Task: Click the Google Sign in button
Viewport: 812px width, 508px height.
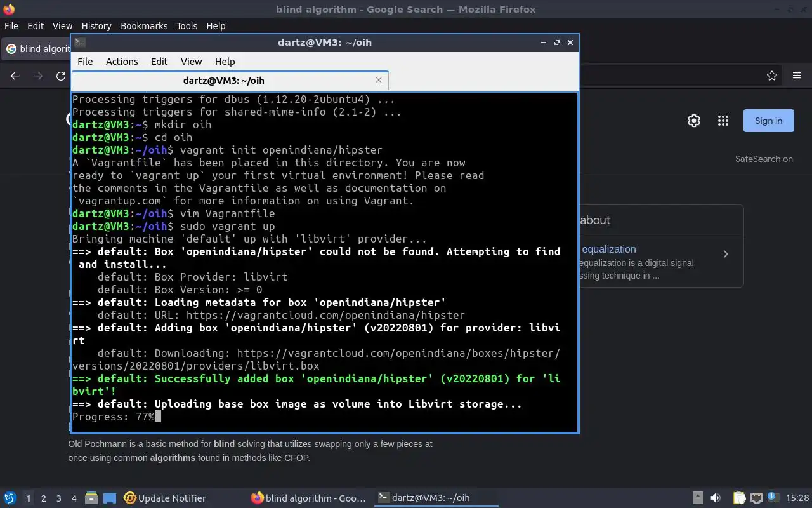Action: 769,121
